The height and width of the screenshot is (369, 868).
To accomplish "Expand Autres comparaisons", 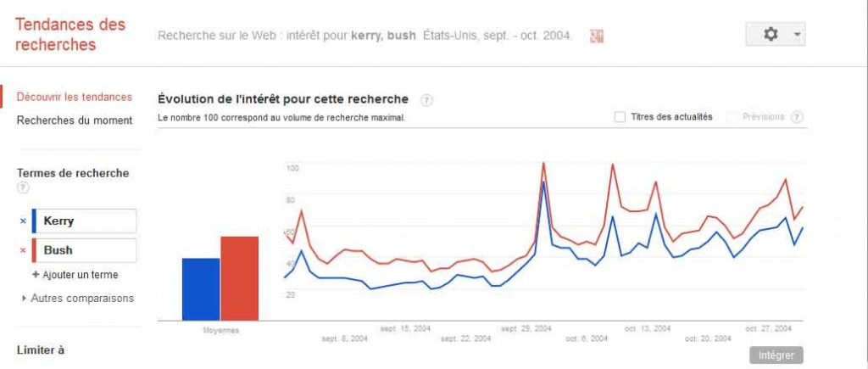I will (x=77, y=298).
